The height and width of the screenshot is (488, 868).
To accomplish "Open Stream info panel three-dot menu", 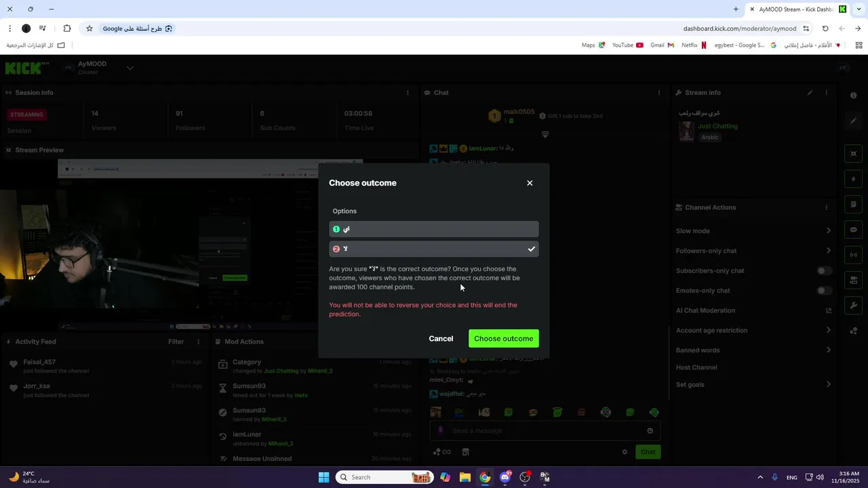I will (x=826, y=93).
